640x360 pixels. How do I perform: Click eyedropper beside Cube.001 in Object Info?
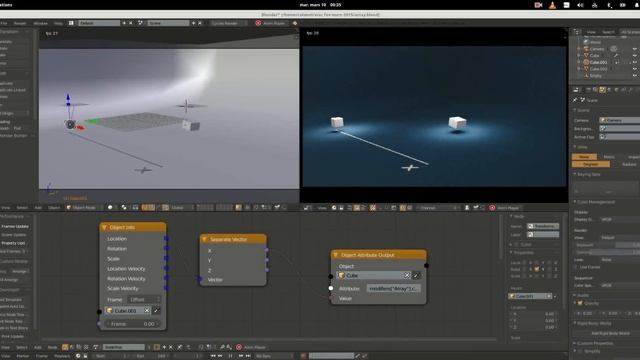click(x=156, y=311)
